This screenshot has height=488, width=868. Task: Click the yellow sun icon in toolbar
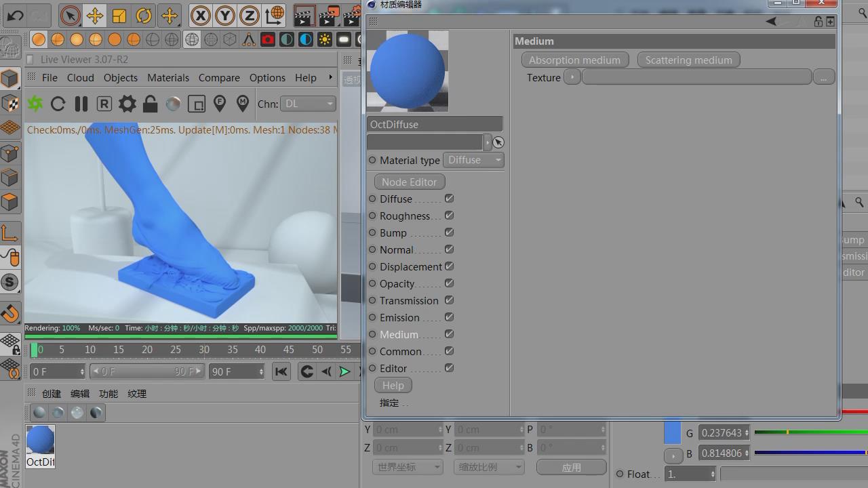click(x=325, y=39)
